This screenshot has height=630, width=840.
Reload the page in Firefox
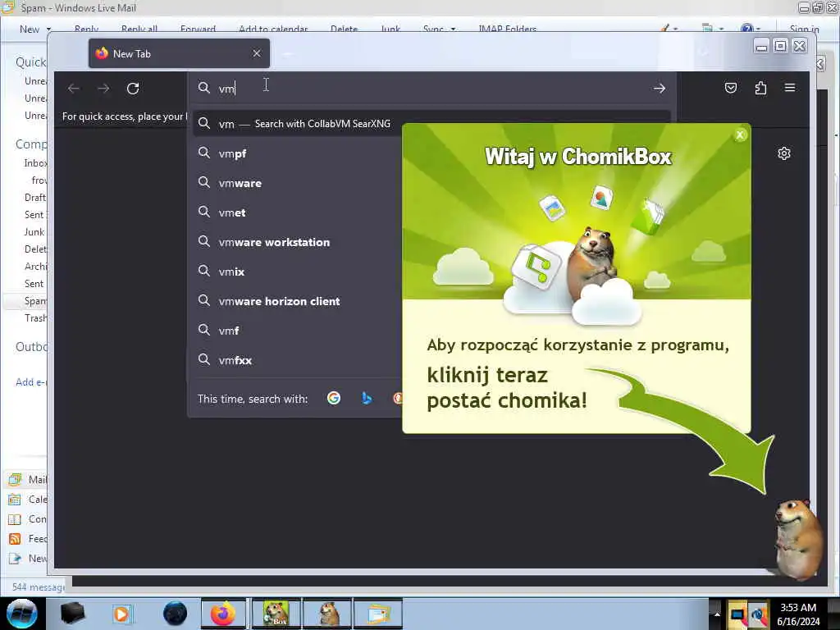click(133, 89)
